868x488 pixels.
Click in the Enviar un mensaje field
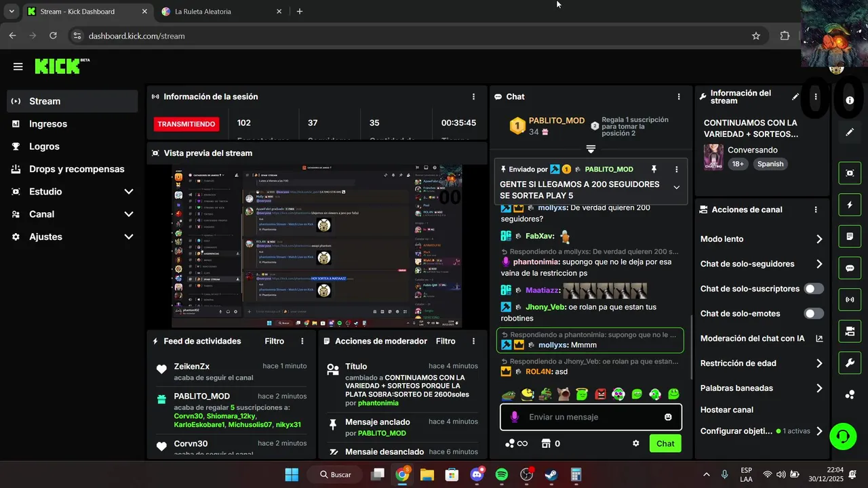pyautogui.click(x=591, y=417)
